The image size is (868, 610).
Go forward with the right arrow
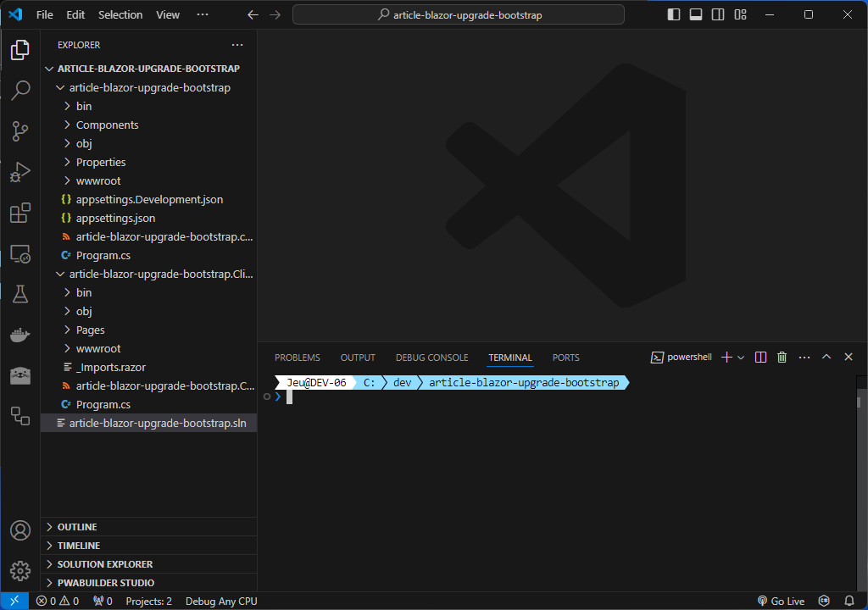275,15
